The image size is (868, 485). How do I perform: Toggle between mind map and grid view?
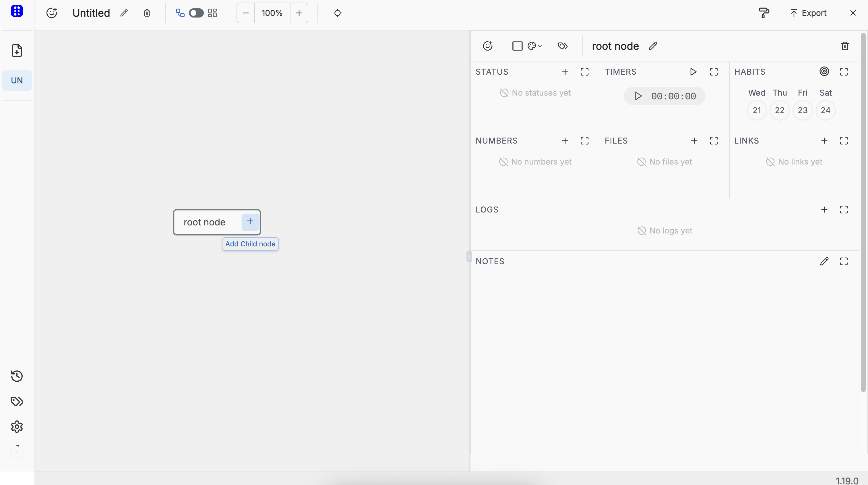(196, 13)
